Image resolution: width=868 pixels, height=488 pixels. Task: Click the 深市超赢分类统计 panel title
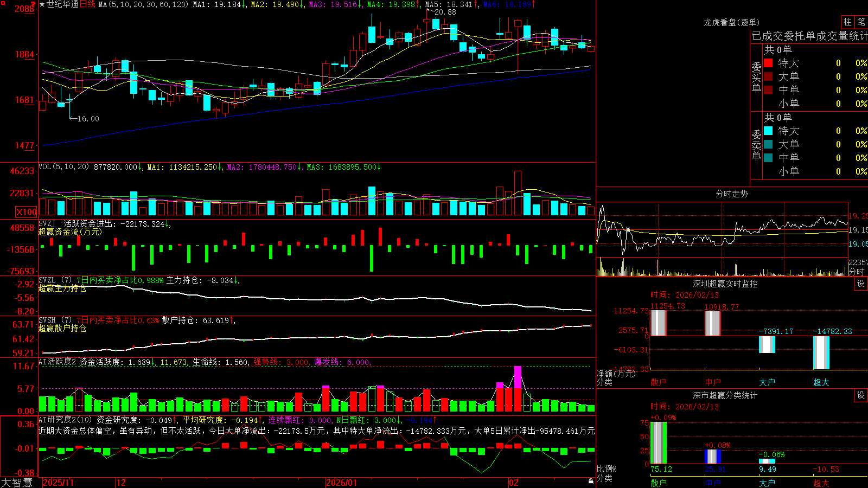click(x=725, y=395)
